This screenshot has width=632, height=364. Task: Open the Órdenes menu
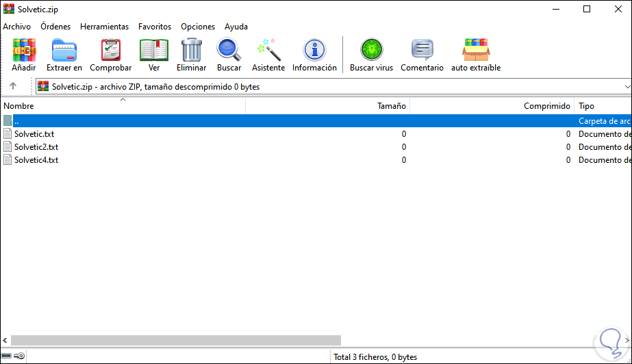[x=55, y=27]
